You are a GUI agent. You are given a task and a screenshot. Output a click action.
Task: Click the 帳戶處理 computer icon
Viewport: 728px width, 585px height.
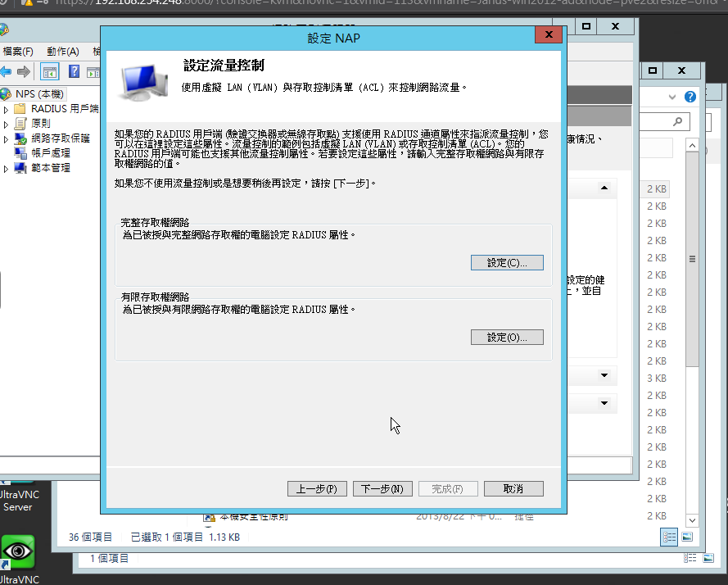[x=20, y=153]
